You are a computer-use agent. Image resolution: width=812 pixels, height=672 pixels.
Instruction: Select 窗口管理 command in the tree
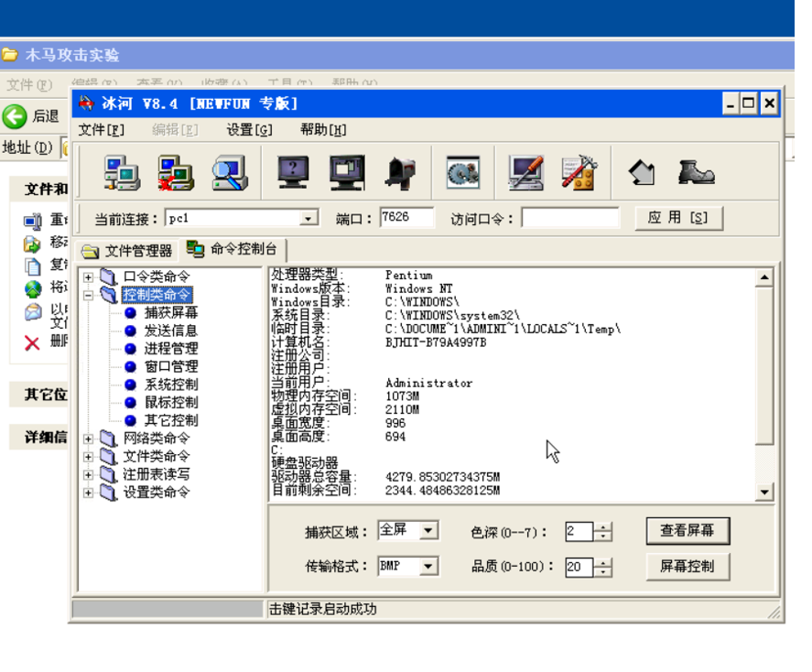(x=171, y=366)
